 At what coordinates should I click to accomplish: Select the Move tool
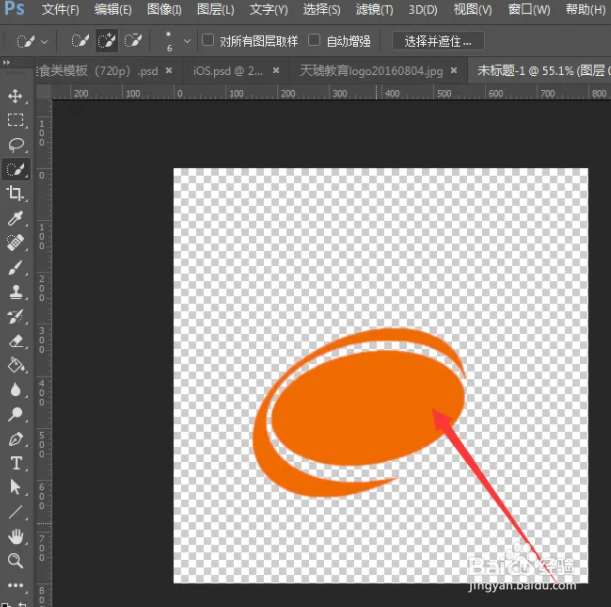[x=15, y=96]
